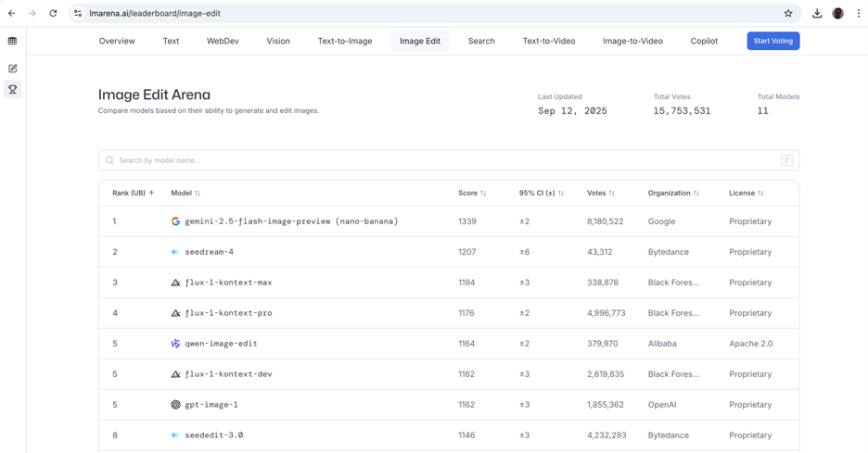Image resolution: width=868 pixels, height=453 pixels.
Task: Click the votes cell 4,996,773
Action: (x=606, y=313)
